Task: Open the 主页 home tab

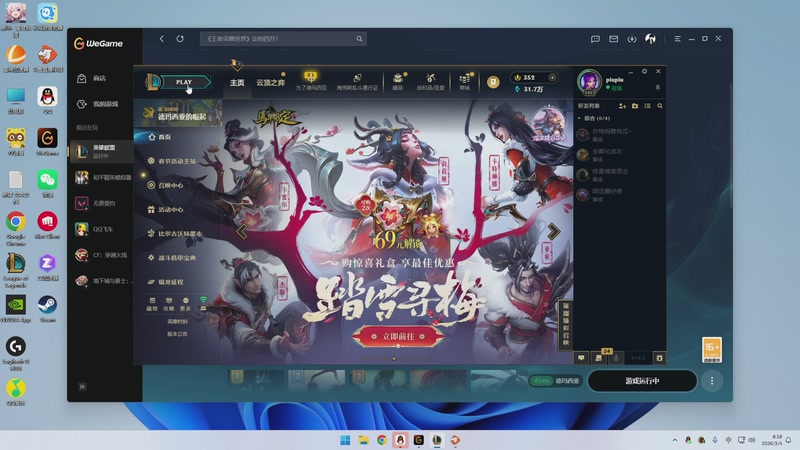Action: coord(237,83)
